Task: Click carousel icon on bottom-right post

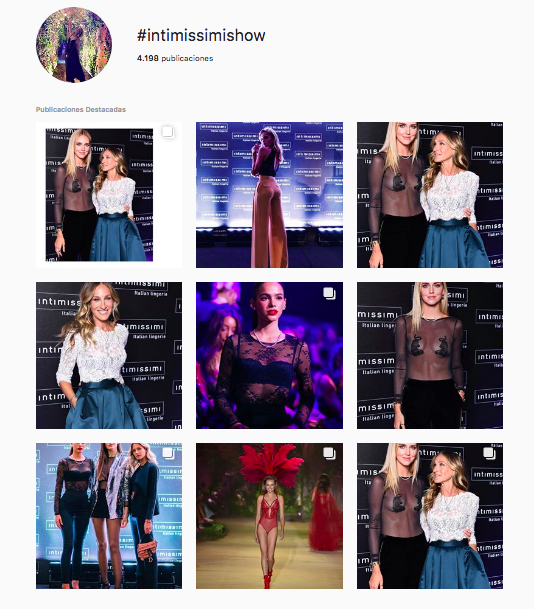Action: click(489, 453)
